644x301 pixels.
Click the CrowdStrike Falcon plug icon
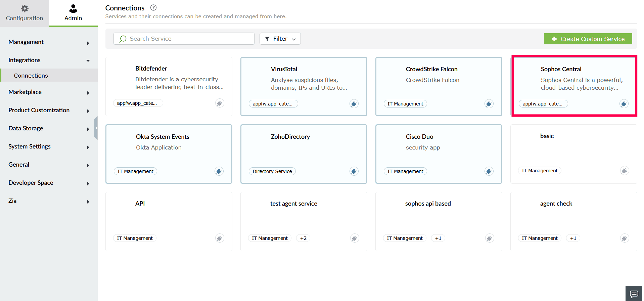pos(489,104)
